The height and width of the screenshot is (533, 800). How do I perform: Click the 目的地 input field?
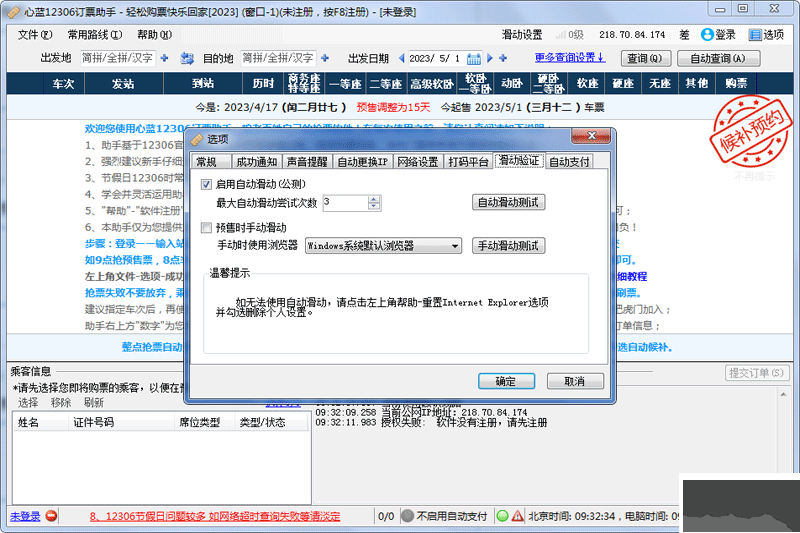(x=278, y=58)
